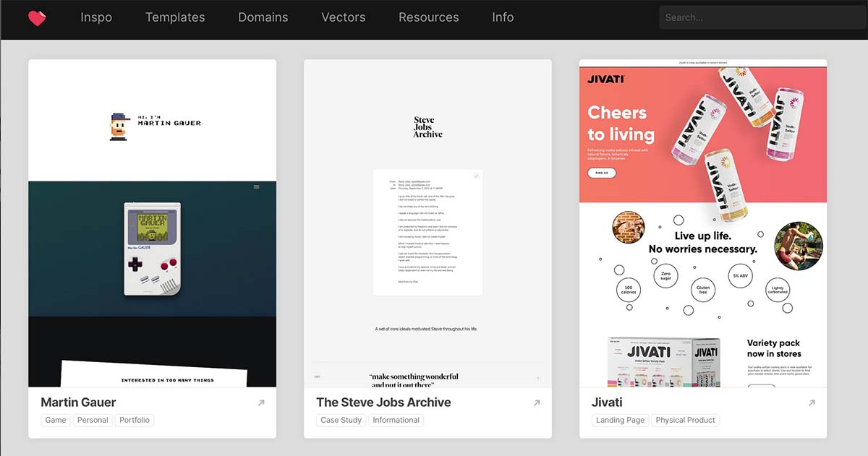Open the Inspo menu
The width and height of the screenshot is (868, 456).
96,17
